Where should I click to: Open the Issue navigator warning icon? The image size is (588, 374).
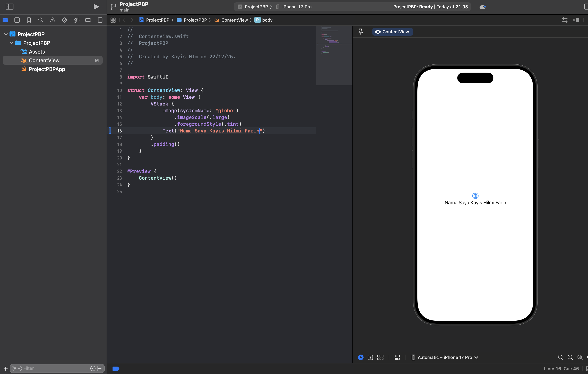[x=52, y=20]
